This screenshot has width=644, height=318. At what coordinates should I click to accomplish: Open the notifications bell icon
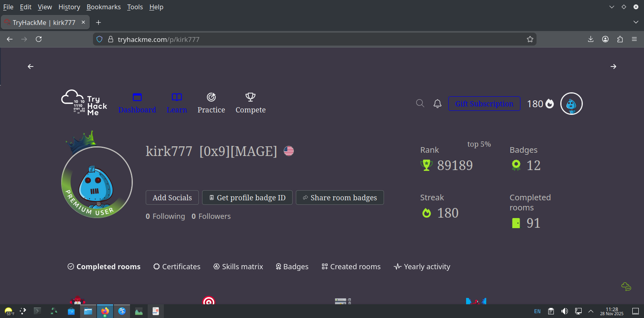[438, 104]
